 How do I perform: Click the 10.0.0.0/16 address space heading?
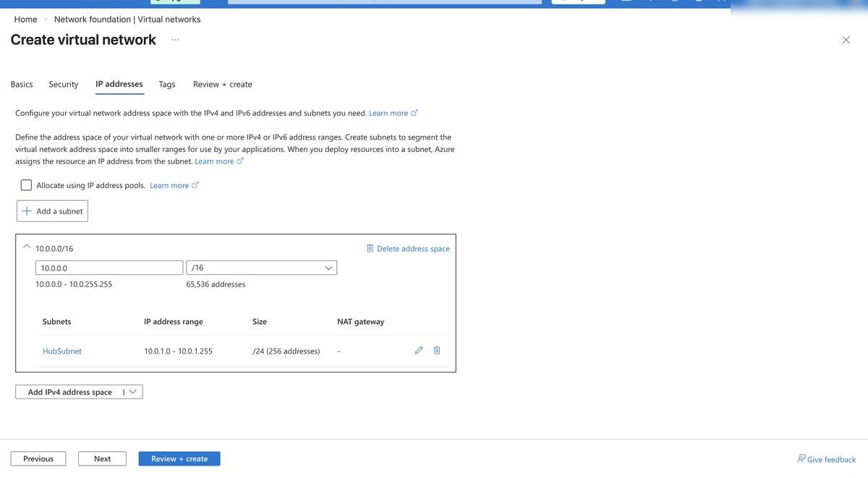point(54,249)
